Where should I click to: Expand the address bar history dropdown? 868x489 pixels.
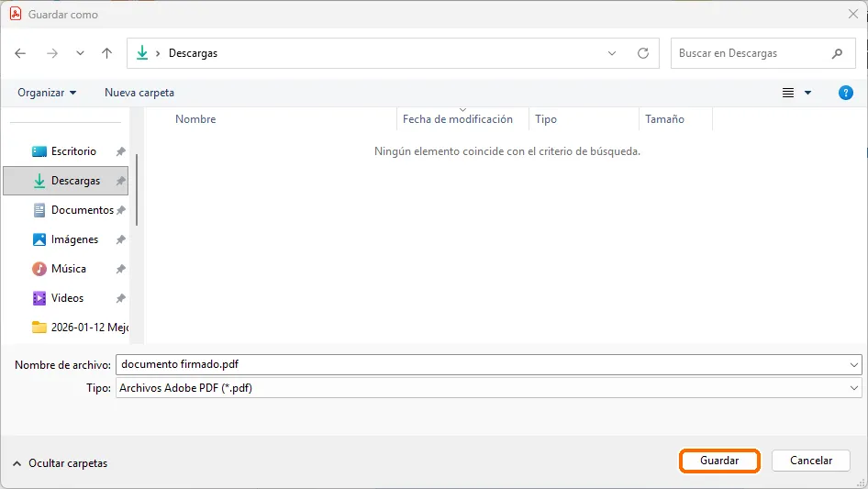pyautogui.click(x=612, y=53)
